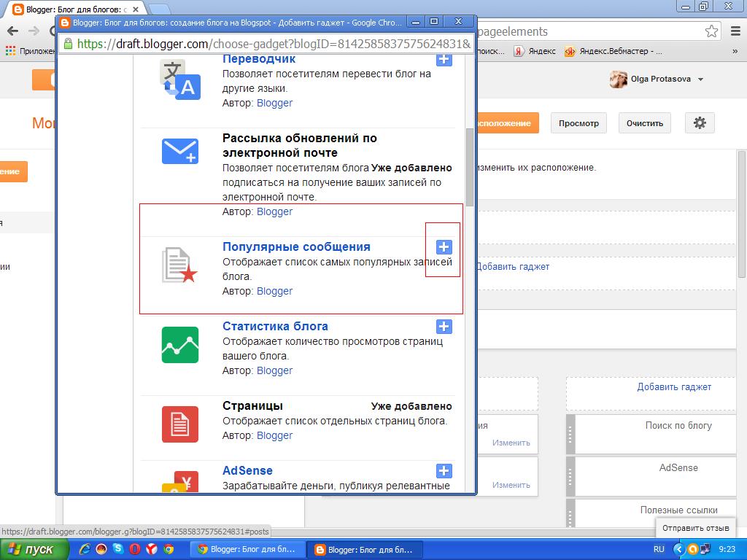Click Blogger author link under Страницы
This screenshot has height=560, width=747.
[x=274, y=435]
